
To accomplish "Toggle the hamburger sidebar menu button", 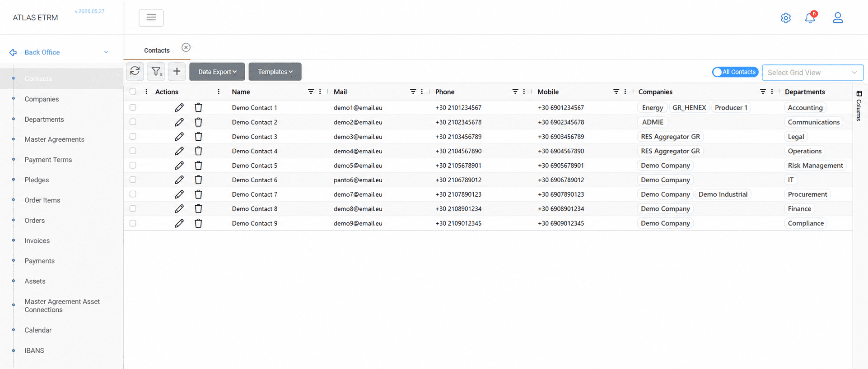I will pyautogui.click(x=151, y=18).
